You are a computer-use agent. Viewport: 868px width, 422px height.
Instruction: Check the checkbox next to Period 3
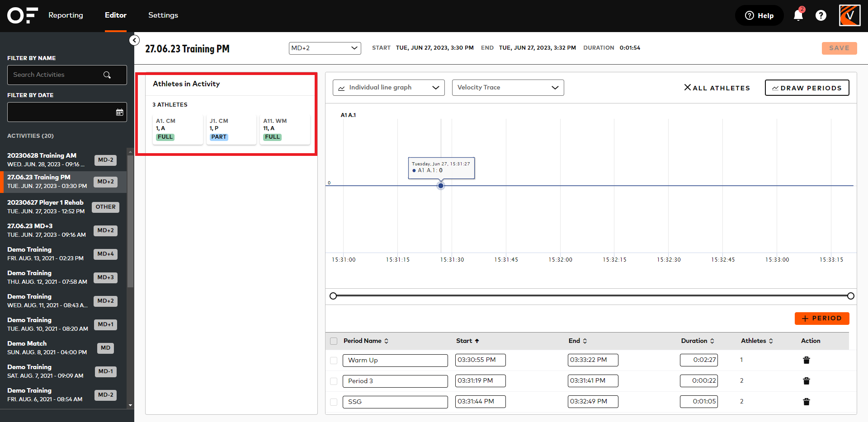click(334, 381)
